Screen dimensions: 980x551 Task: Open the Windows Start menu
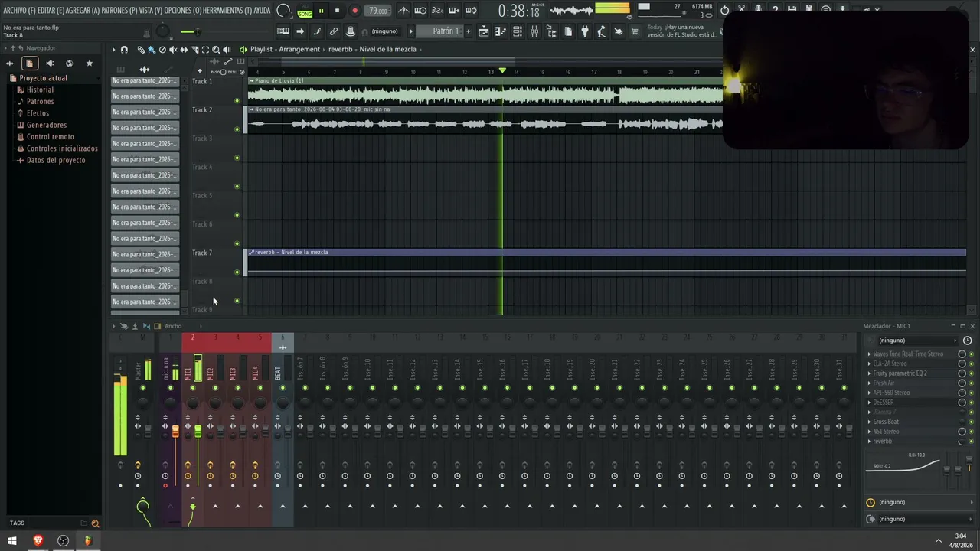pyautogui.click(x=12, y=541)
